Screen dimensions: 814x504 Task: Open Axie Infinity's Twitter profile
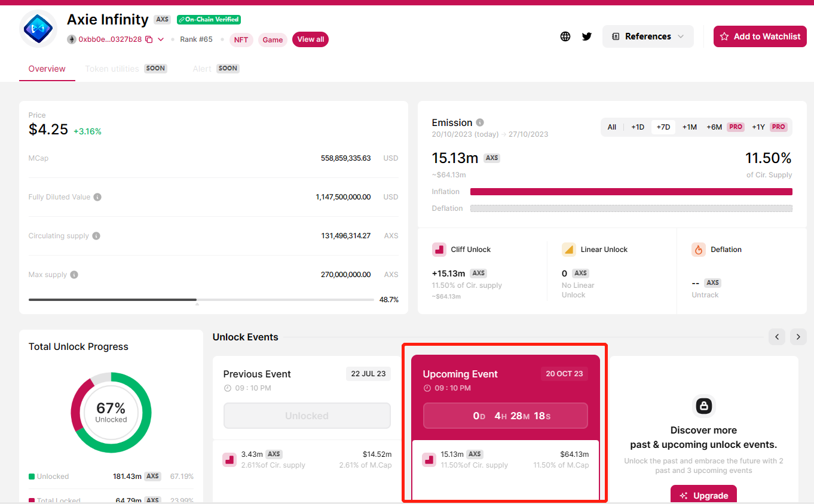pyautogui.click(x=587, y=36)
